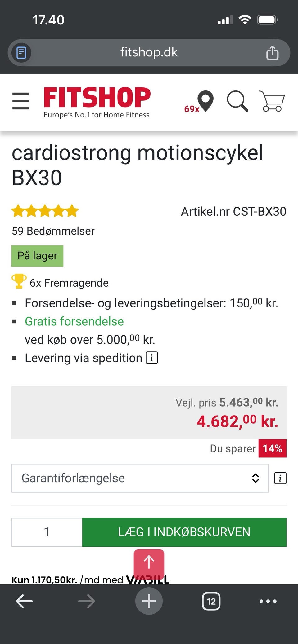Tap the red scroll-to-top arrow
Screen dimensions: 298x644
(x=149, y=562)
